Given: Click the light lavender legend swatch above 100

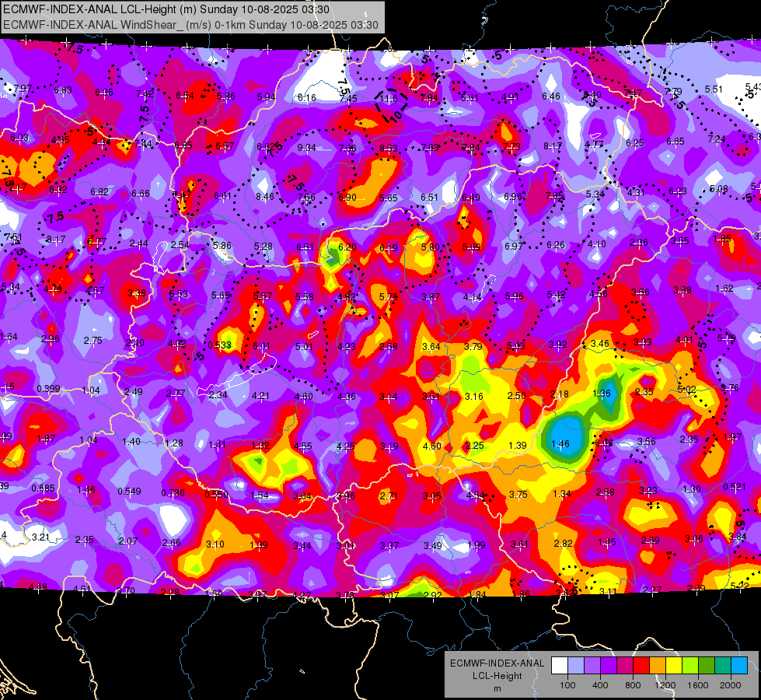Looking at the screenshot, I should pos(576,666).
